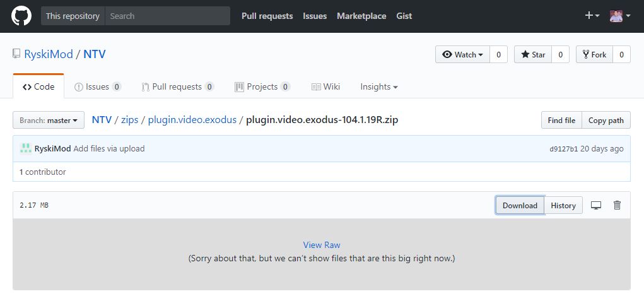Click the forks count beside Fork
This screenshot has height=301, width=644.
pyautogui.click(x=621, y=55)
